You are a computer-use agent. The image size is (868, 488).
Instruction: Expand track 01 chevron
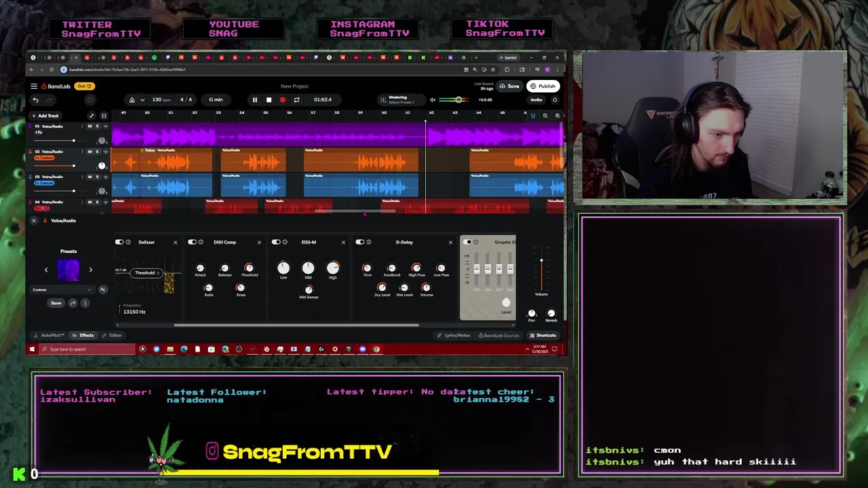[x=105, y=126]
